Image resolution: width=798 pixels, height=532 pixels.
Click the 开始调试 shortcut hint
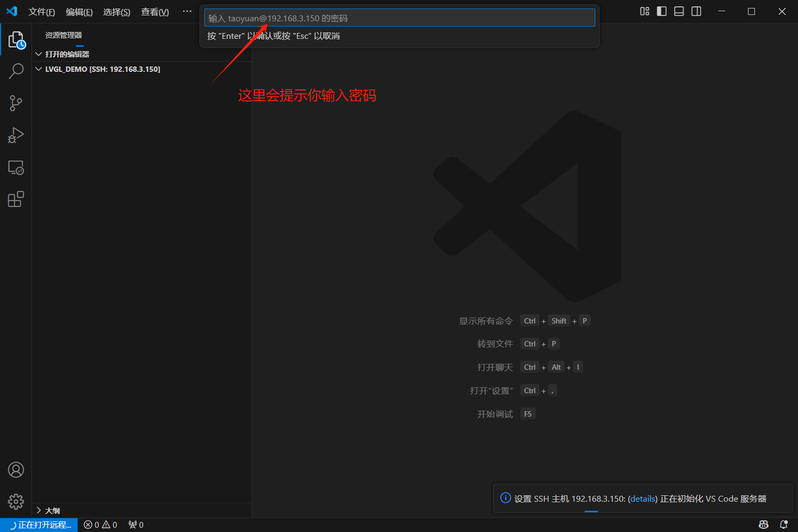point(495,414)
